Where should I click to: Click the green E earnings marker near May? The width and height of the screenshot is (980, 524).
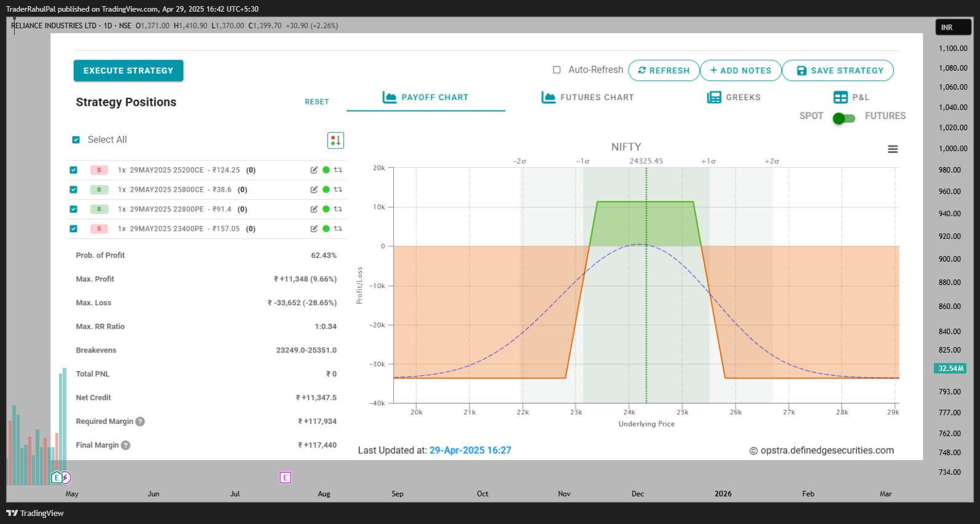click(57, 477)
